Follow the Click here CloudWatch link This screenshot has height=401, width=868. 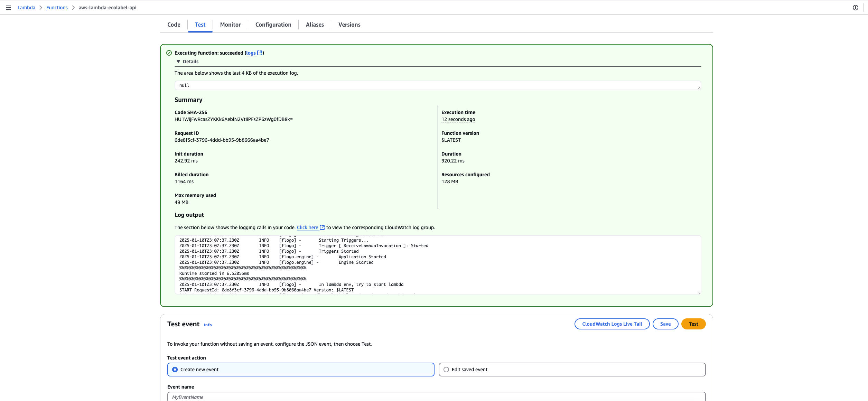(308, 227)
